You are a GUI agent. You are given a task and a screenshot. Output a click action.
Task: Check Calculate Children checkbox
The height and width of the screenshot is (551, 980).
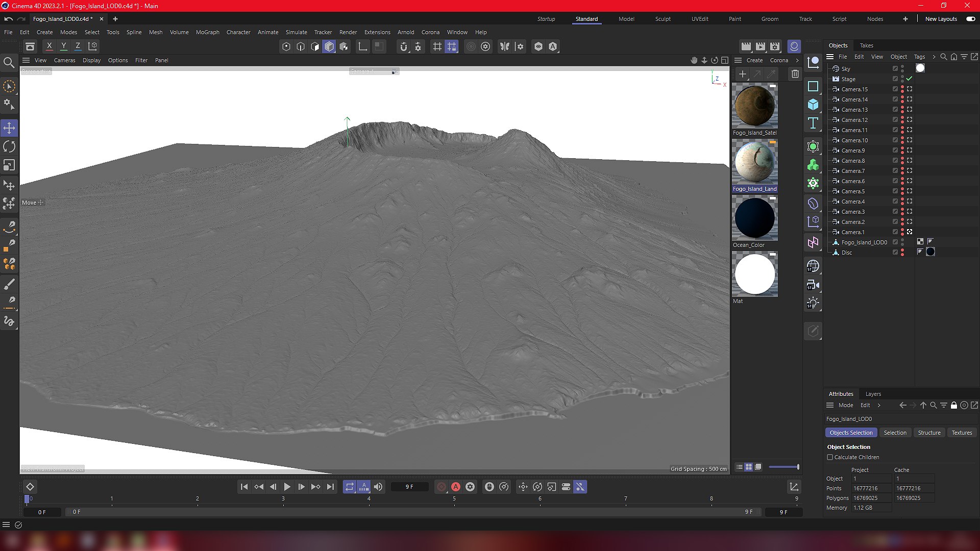[x=830, y=457]
